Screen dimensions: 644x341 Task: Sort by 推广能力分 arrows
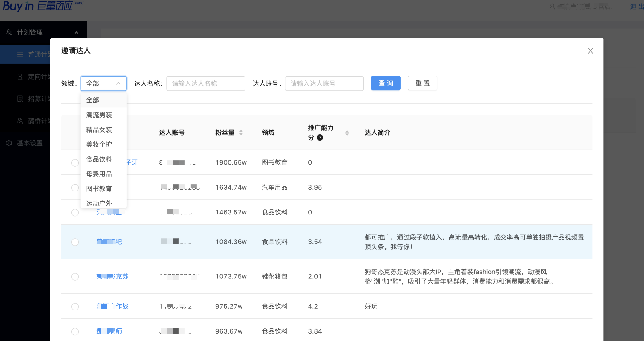pos(347,133)
